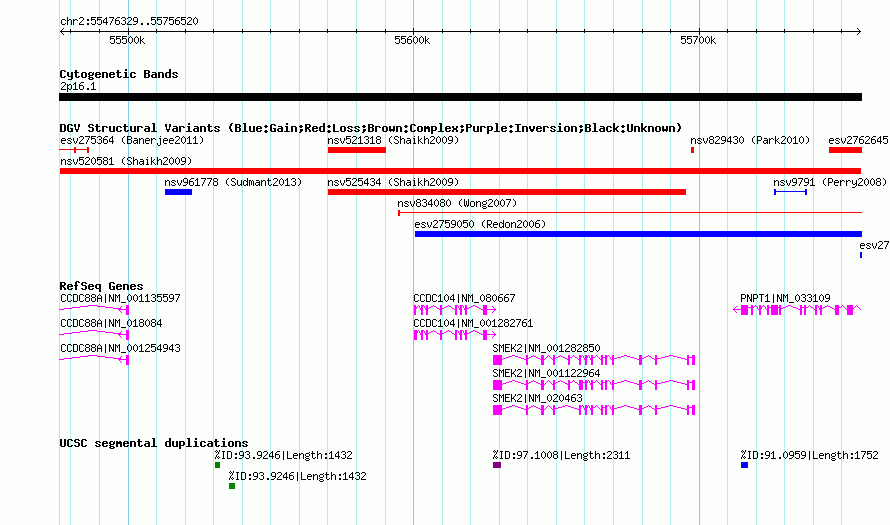Click the CCDC88A|NM_018084 gene label
The image size is (890, 525).
click(111, 323)
